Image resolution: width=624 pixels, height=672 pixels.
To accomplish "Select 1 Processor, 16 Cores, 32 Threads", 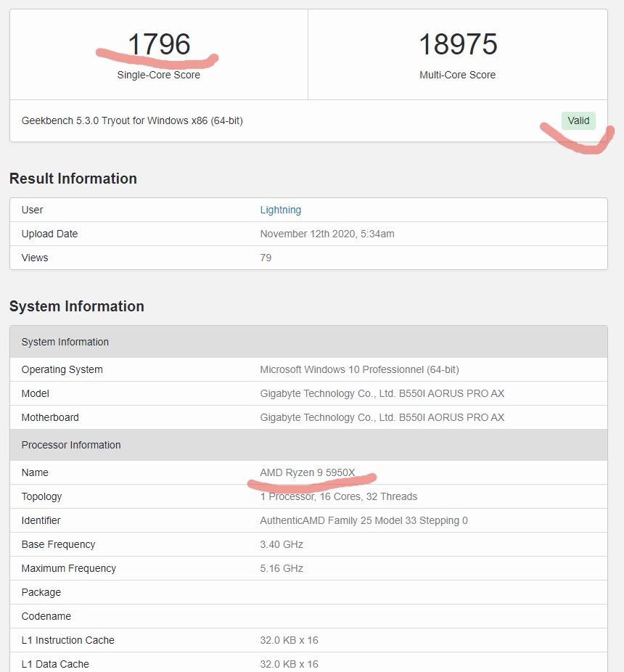I will pos(339,496).
